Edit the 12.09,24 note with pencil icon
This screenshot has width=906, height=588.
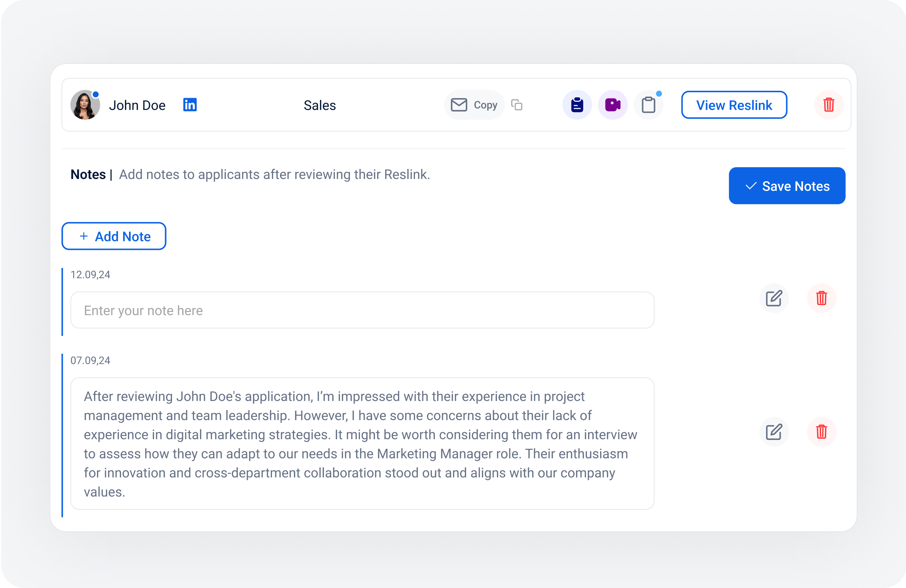coord(774,299)
